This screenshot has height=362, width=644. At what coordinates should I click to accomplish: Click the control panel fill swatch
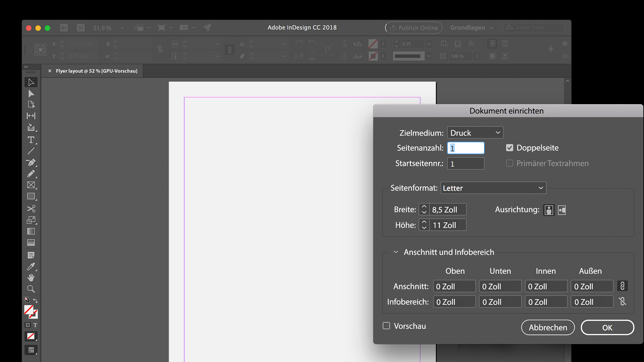[x=373, y=44]
